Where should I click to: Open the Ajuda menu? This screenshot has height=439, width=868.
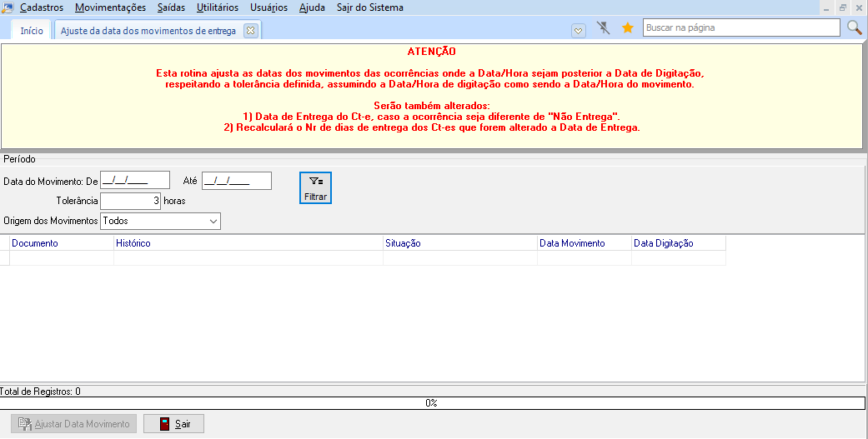point(312,7)
